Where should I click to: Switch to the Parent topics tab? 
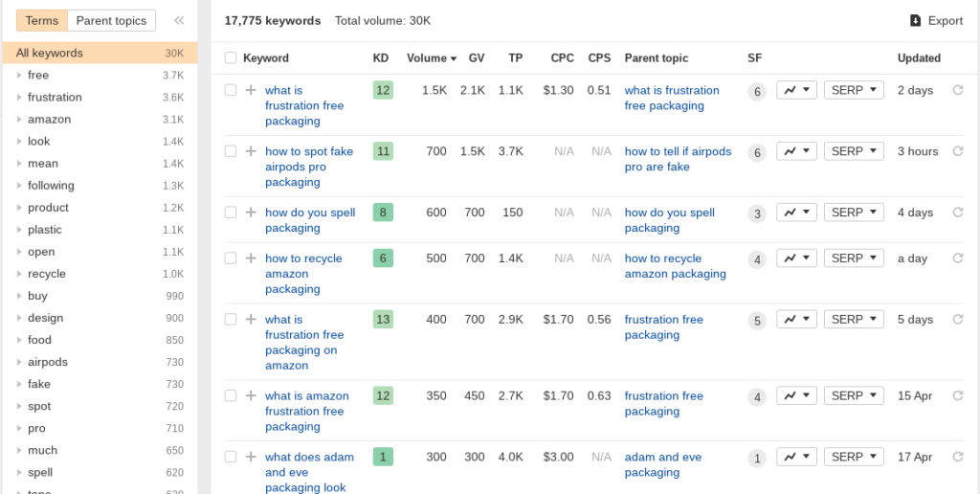(111, 21)
